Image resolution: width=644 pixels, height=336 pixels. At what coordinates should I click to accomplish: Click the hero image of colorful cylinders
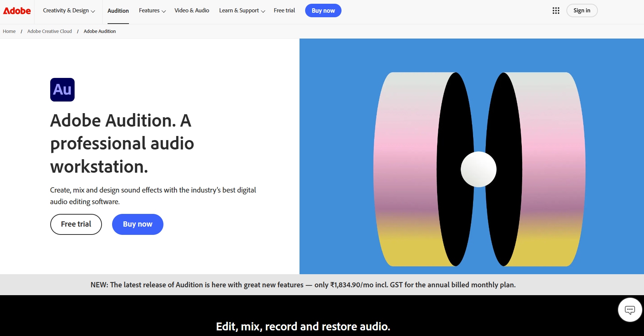pos(472,156)
